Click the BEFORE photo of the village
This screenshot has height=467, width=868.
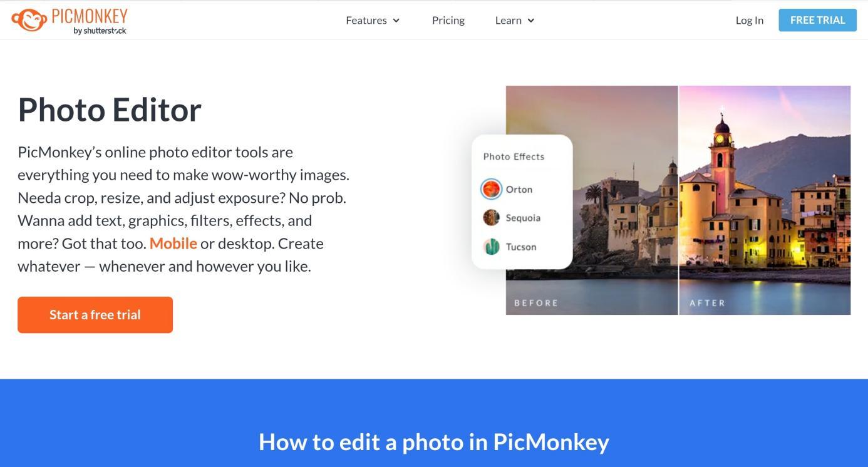[592, 200]
